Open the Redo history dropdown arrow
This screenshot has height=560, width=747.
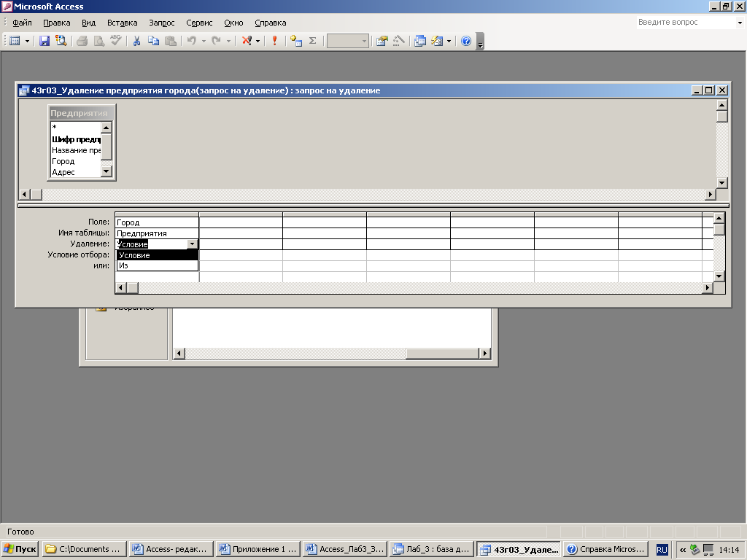point(228,41)
